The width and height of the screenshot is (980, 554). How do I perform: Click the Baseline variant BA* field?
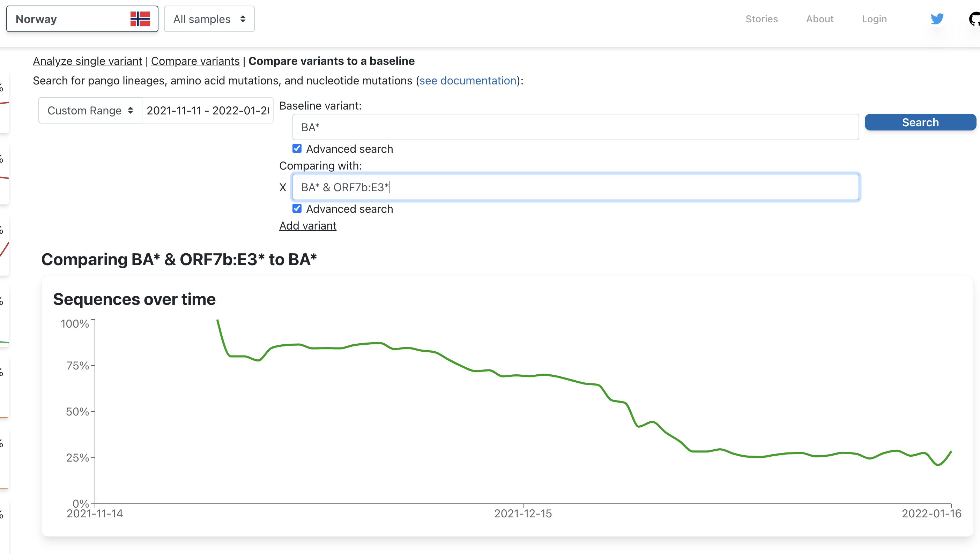[575, 127]
